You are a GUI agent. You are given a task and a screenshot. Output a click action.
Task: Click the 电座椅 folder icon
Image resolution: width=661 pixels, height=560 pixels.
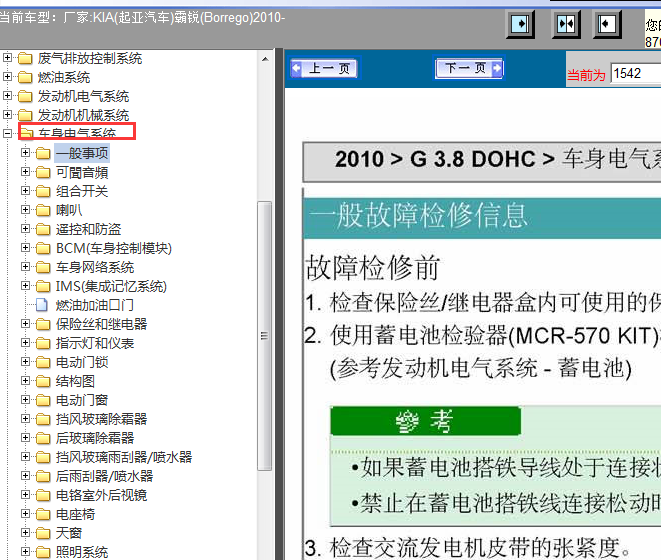pyautogui.click(x=43, y=514)
